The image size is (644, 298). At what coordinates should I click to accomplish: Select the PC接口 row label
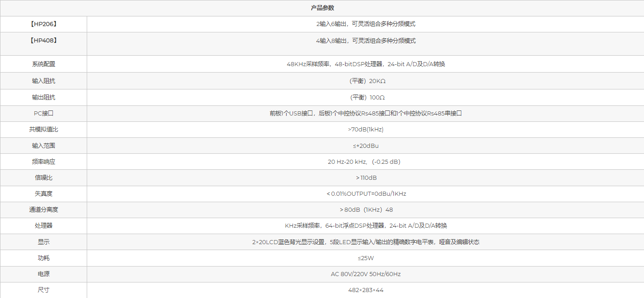pyautogui.click(x=43, y=114)
